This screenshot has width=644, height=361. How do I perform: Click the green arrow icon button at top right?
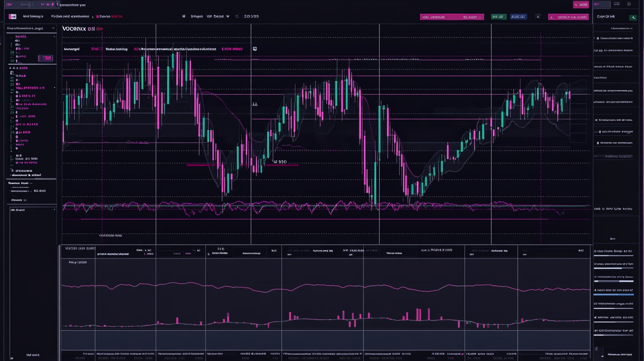tap(633, 17)
